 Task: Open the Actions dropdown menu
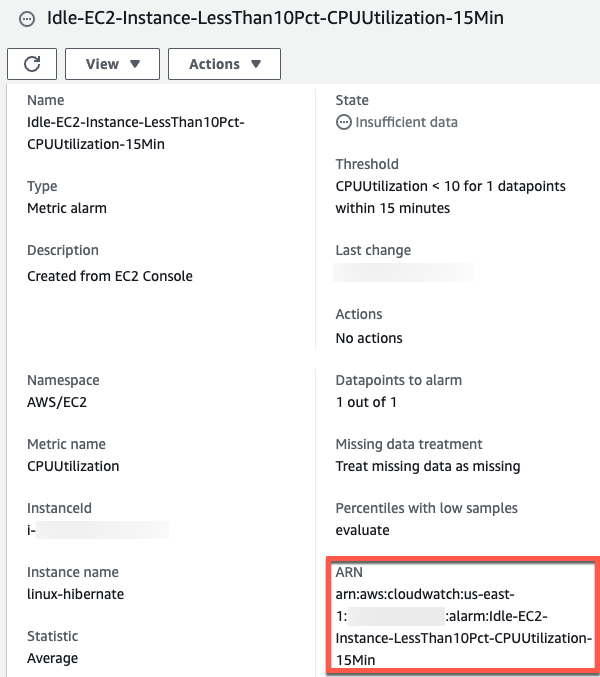point(224,64)
